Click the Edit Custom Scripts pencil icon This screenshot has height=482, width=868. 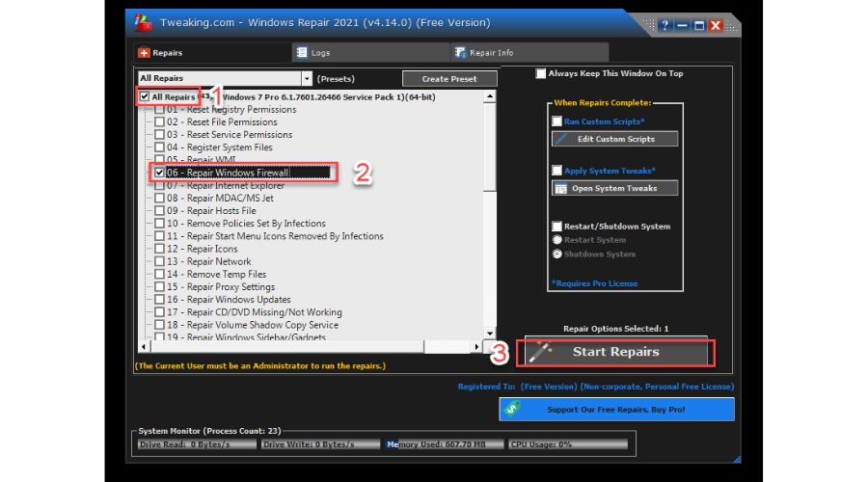point(560,139)
